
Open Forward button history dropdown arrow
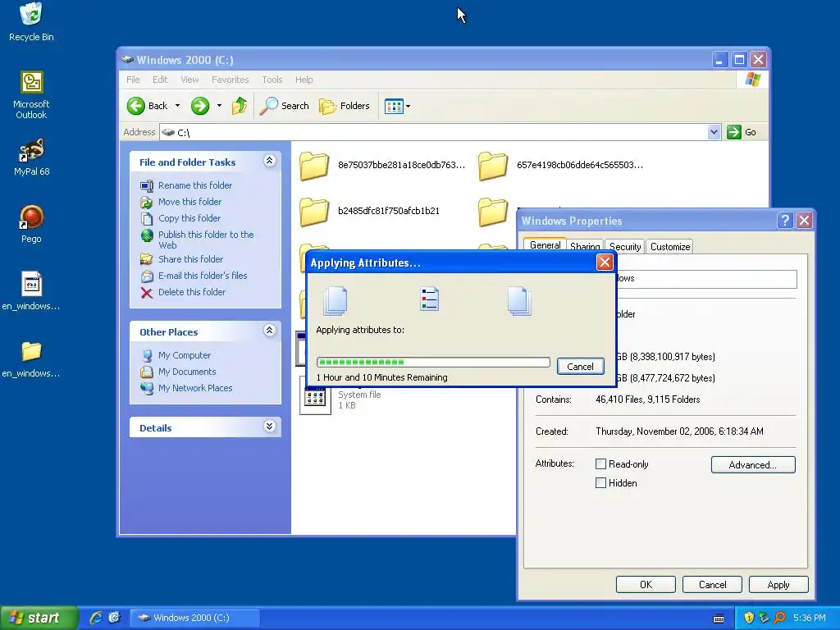coord(219,106)
